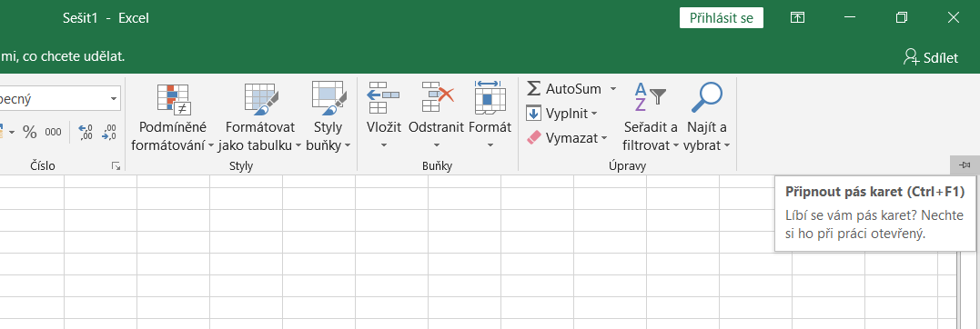Click the currency format dropdown arrow
The width and height of the screenshot is (980, 329).
click(x=12, y=133)
